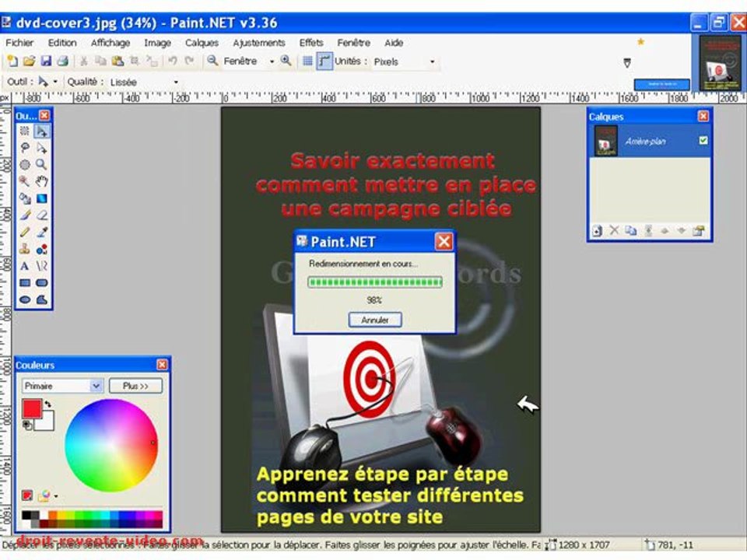Image resolution: width=747 pixels, height=560 pixels.
Task: Select the Freeform Shape tool
Action: (42, 299)
